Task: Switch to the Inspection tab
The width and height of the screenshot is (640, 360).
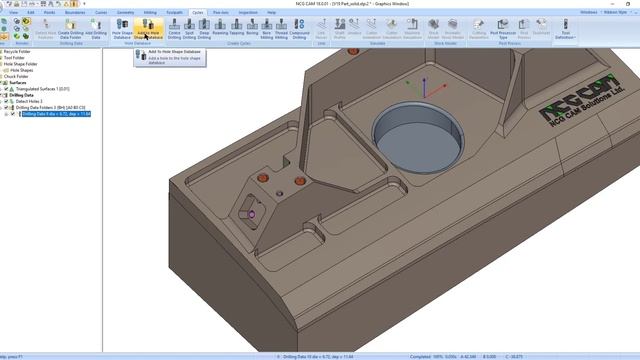Action: tap(248, 13)
